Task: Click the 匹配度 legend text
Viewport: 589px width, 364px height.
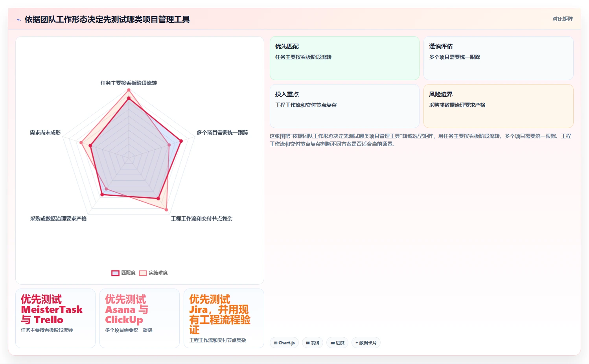Action: click(128, 273)
